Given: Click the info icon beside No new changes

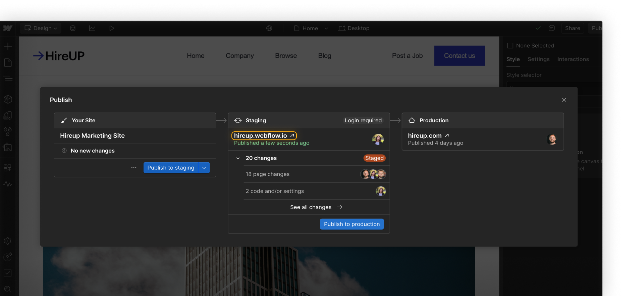Looking at the screenshot, I should (64, 151).
